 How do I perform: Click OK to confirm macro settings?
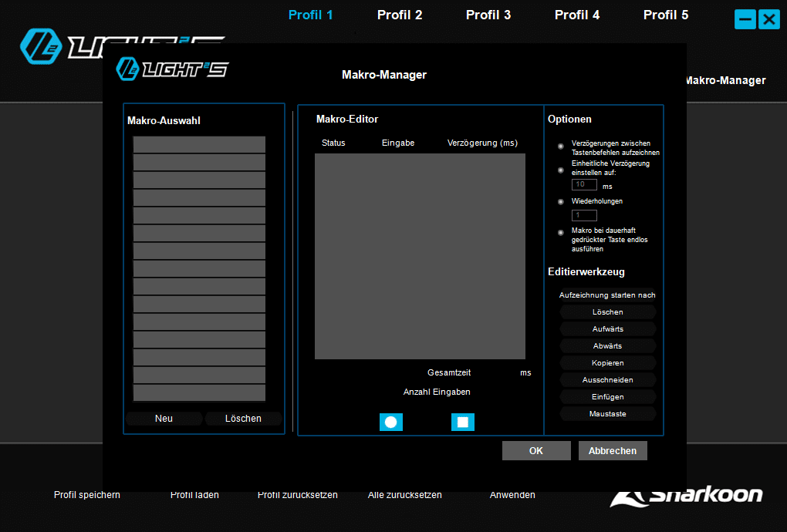536,451
